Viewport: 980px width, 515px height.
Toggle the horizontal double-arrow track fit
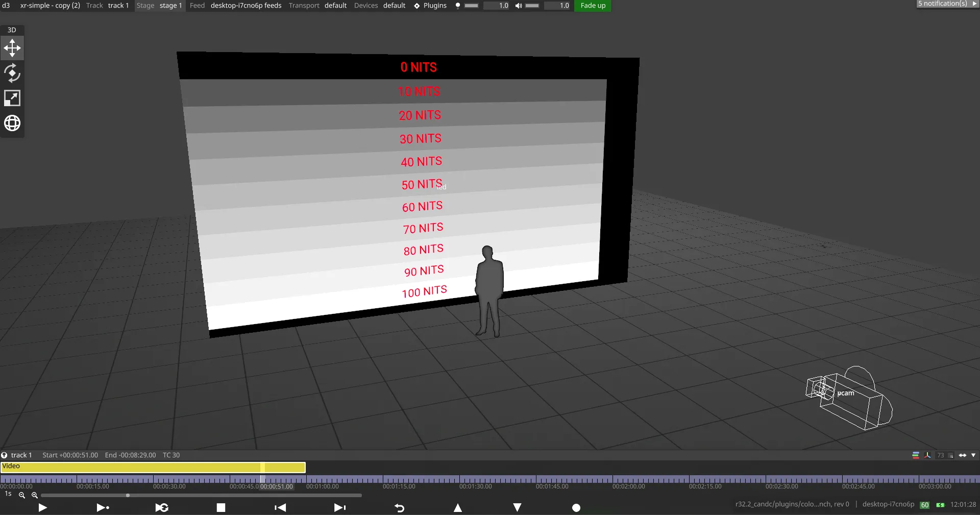[963, 455]
